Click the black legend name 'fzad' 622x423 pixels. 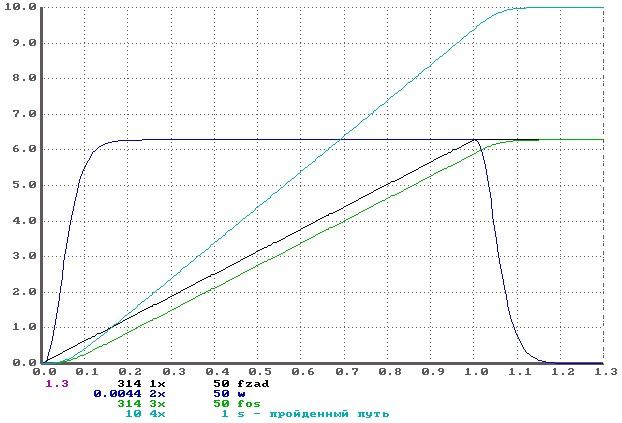tap(253, 384)
